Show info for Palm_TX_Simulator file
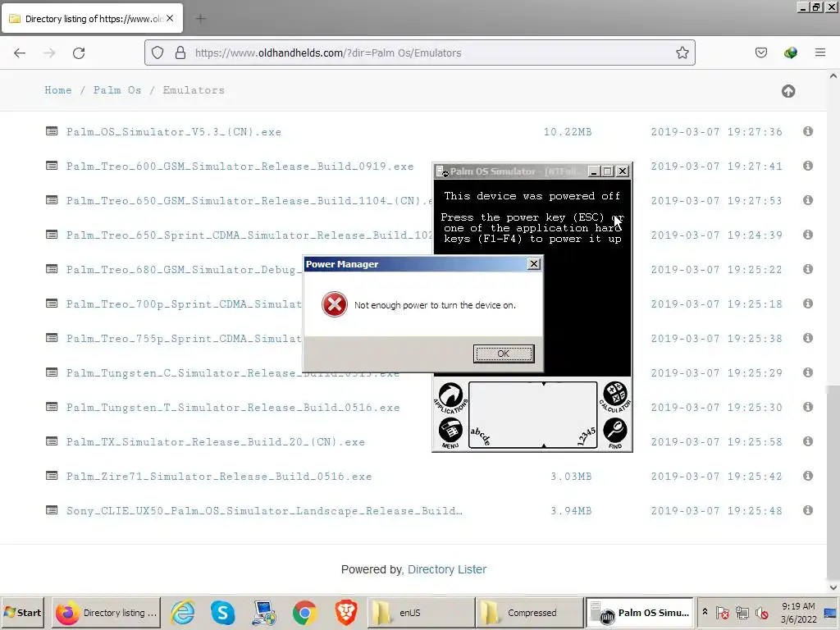Viewport: 840px width, 630px height. click(808, 441)
